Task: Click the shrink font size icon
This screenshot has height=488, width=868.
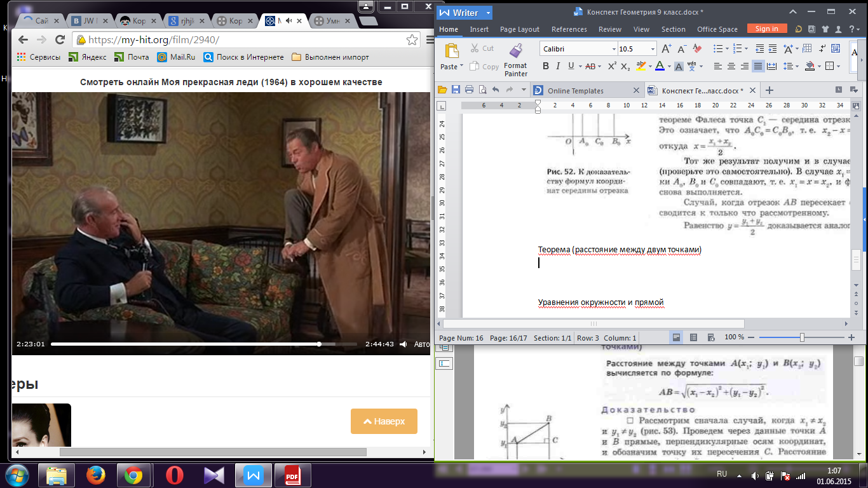Action: click(x=681, y=48)
